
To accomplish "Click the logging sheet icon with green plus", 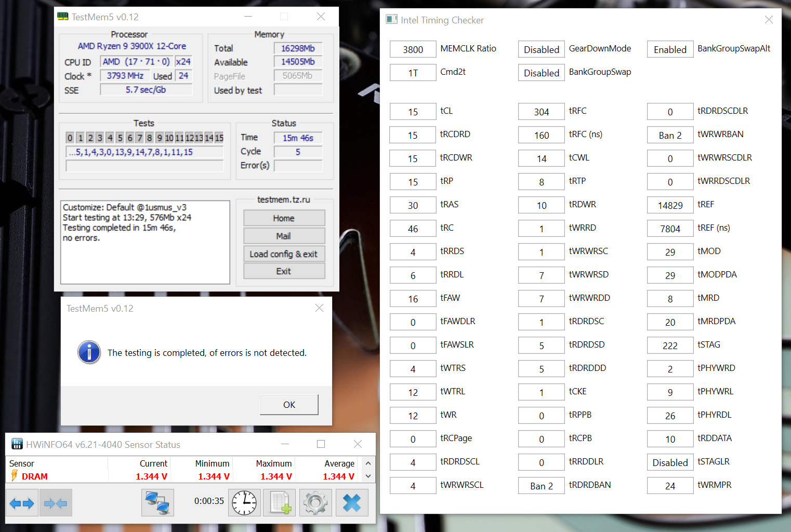I will 280,503.
